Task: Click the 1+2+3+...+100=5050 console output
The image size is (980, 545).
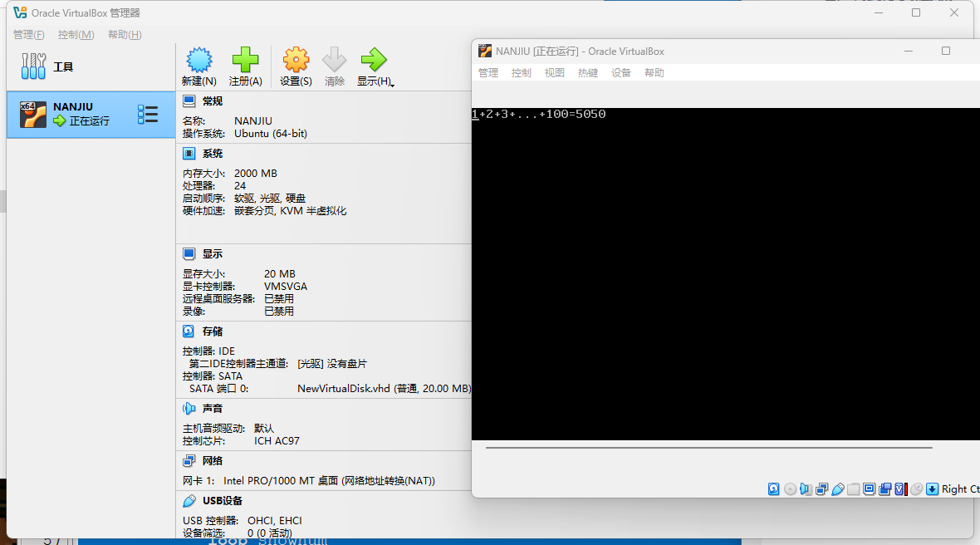Action: coord(539,114)
